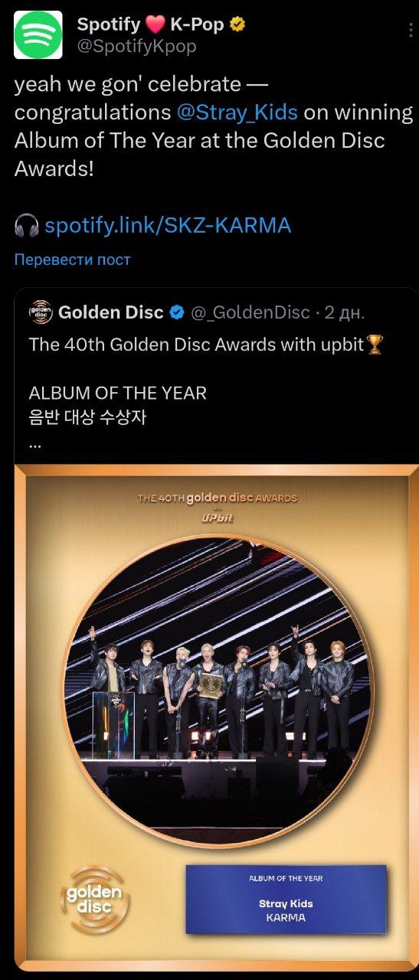The image size is (419, 980).
Task: Tap the blue verified checkmark of Golden Disc
Action: (176, 312)
